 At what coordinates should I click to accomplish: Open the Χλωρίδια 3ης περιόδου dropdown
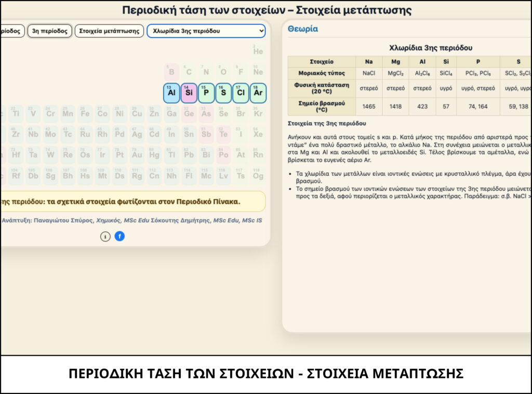(x=206, y=31)
